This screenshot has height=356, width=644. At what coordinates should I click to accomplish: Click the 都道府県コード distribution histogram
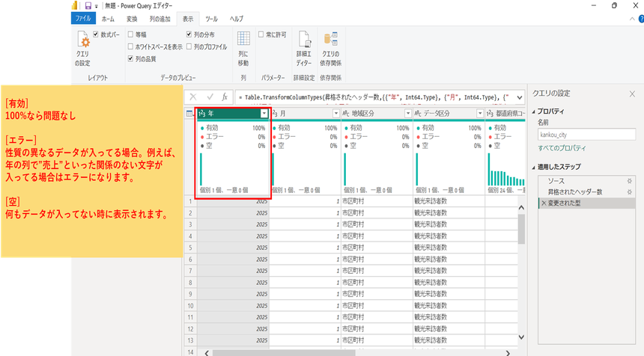[506, 169]
